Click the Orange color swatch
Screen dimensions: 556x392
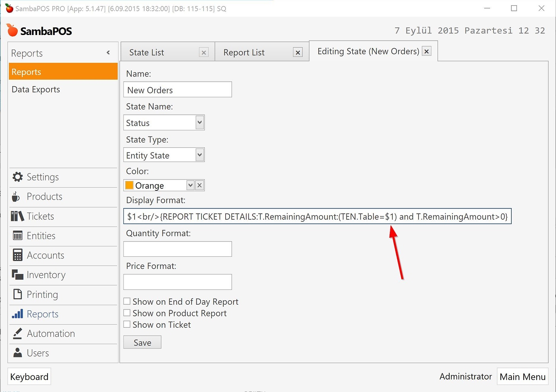click(x=129, y=185)
